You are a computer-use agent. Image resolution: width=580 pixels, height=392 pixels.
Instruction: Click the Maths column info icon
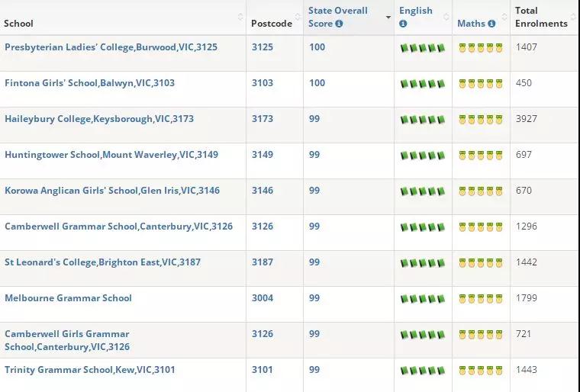tap(491, 24)
